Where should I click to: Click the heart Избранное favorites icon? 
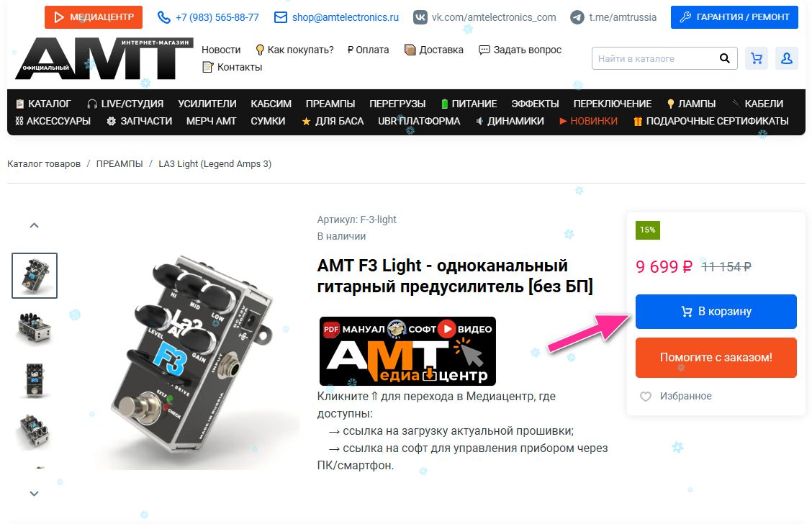pyautogui.click(x=645, y=396)
